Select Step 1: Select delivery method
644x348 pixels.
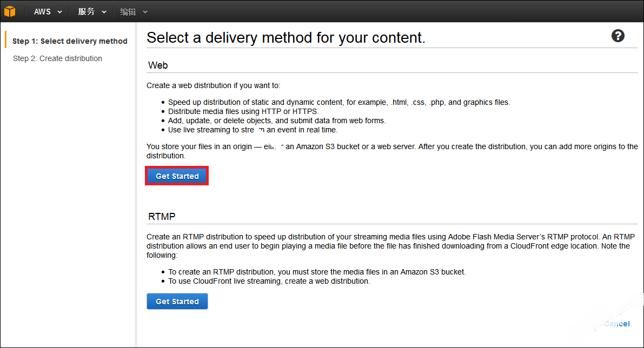coord(70,41)
